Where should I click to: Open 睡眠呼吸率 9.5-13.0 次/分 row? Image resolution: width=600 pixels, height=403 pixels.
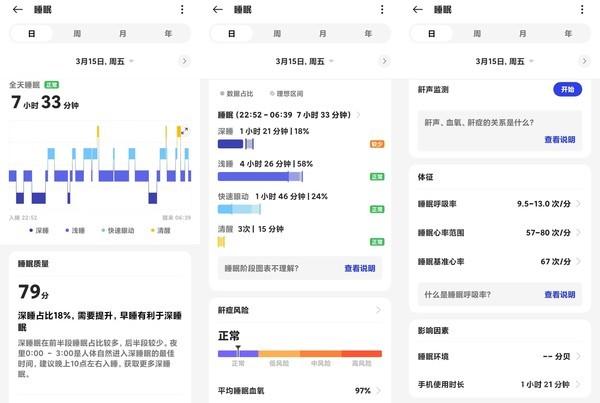click(500, 204)
